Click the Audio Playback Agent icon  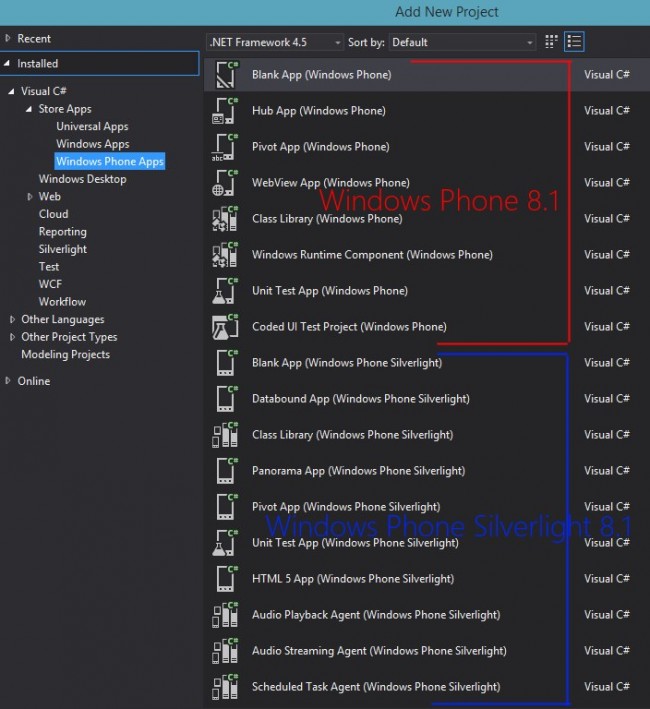[226, 614]
